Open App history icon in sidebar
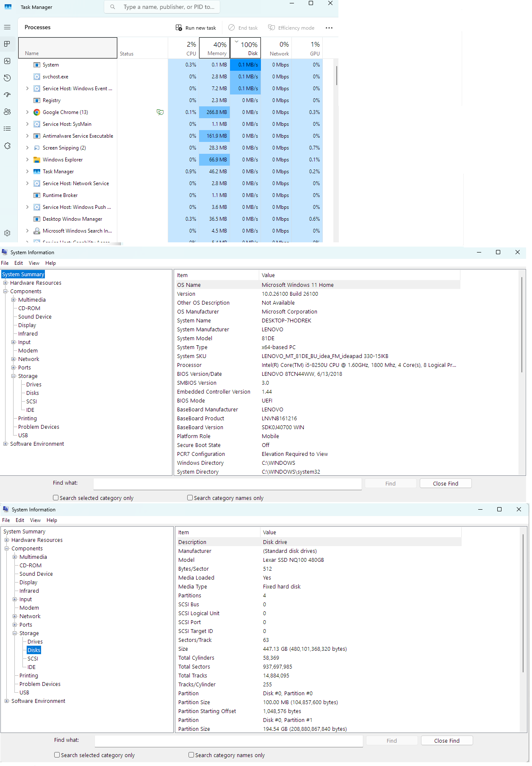 7,78
